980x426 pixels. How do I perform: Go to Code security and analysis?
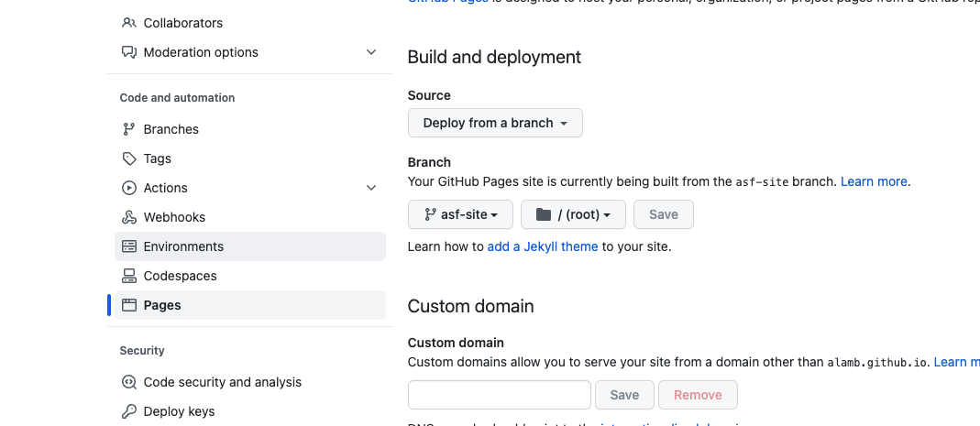point(223,382)
